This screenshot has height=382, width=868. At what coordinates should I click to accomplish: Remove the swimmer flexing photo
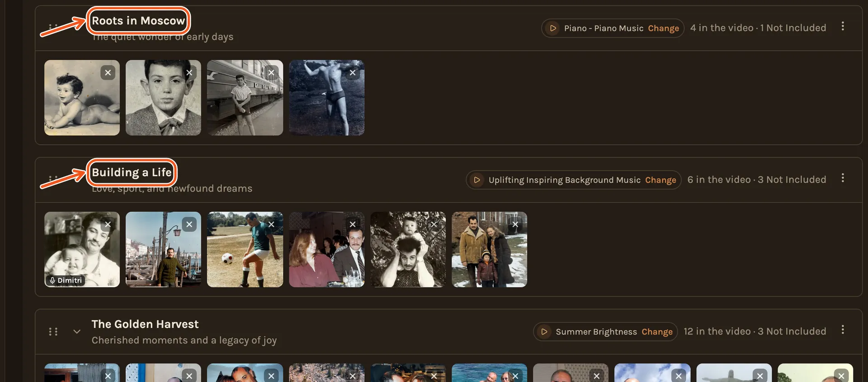(353, 72)
